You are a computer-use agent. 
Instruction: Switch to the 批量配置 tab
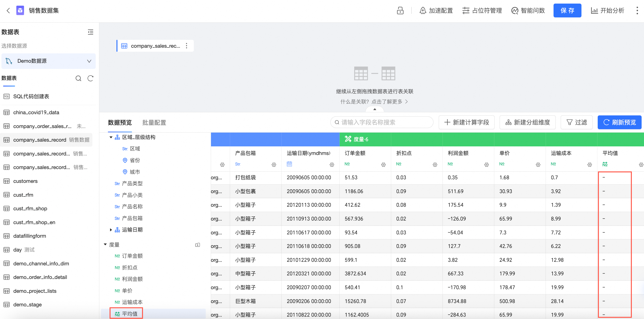point(154,123)
